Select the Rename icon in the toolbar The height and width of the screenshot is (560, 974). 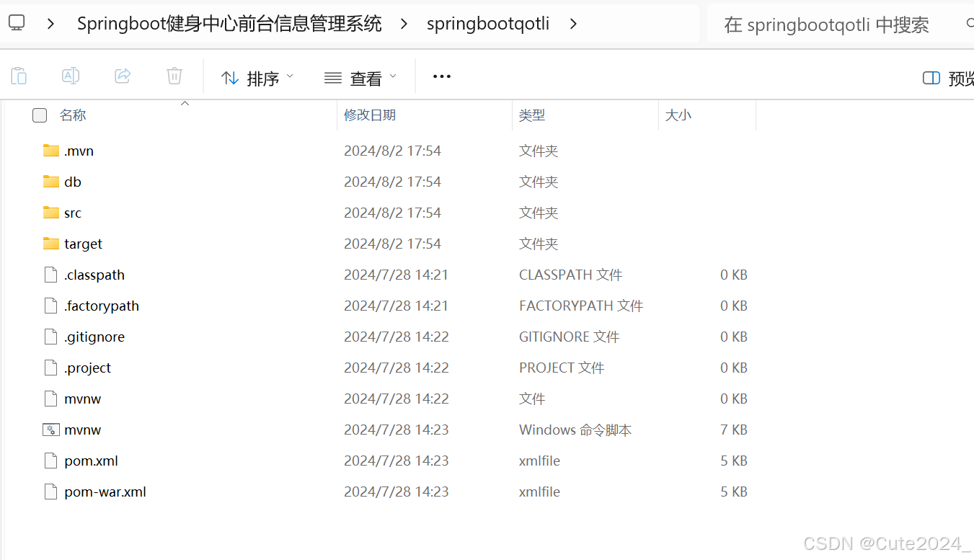[x=71, y=76]
